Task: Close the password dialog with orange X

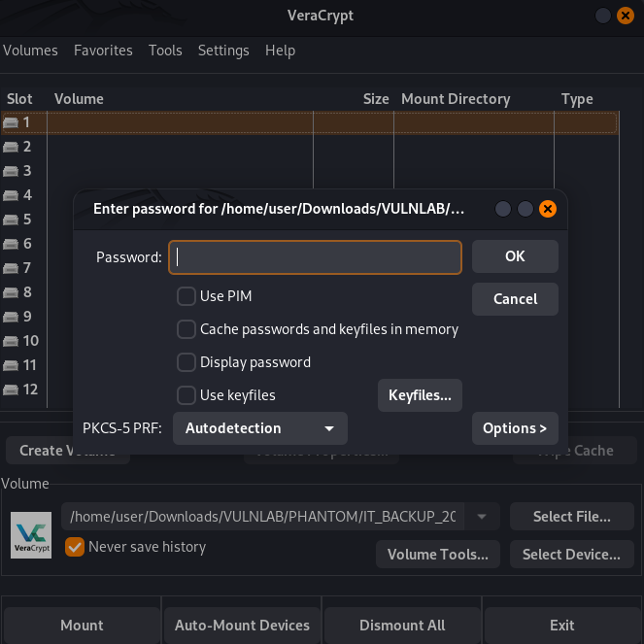Action: (548, 209)
